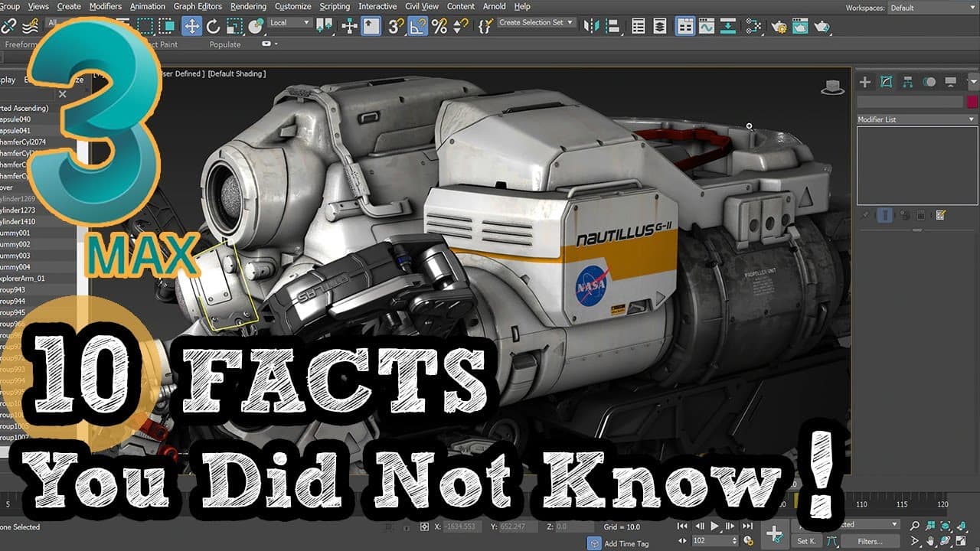Click the viewport ViewCube hat icon
Screen dimensions: 980x551
click(x=831, y=88)
